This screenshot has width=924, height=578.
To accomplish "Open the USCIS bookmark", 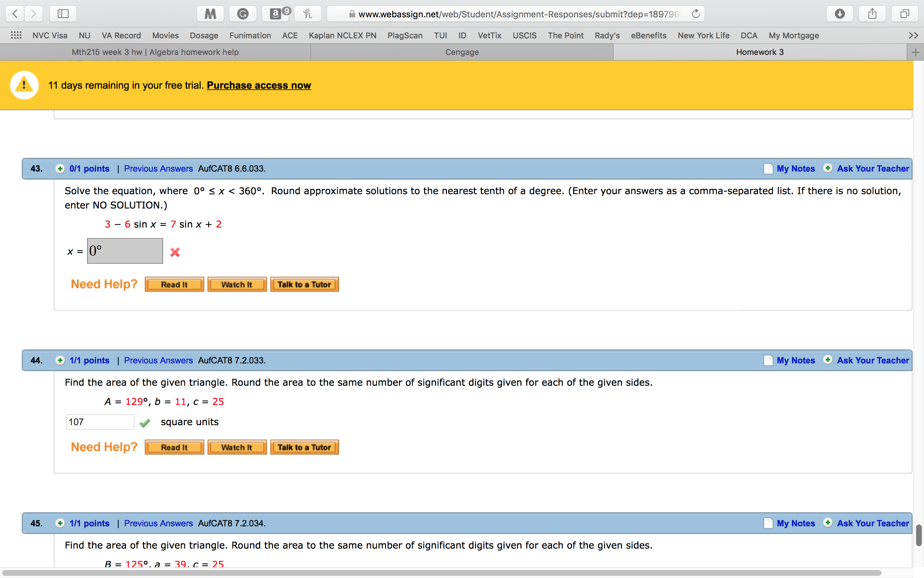I will click(524, 35).
